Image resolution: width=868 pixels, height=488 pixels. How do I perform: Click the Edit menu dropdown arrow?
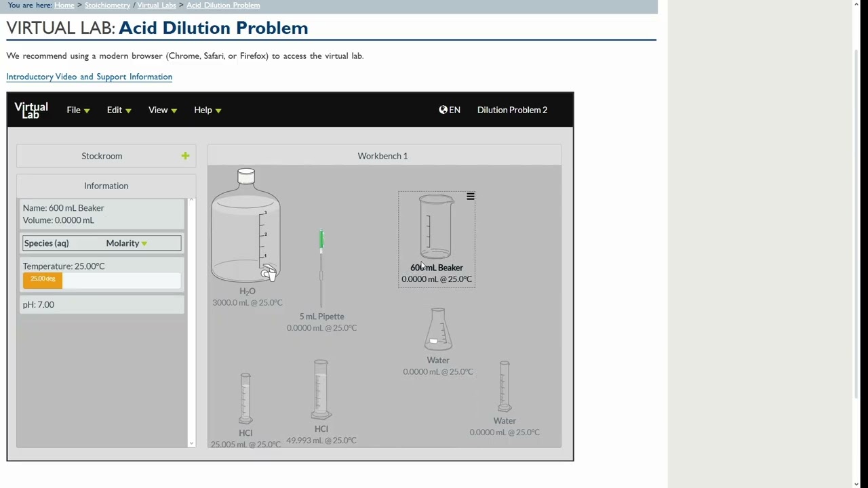pos(128,110)
